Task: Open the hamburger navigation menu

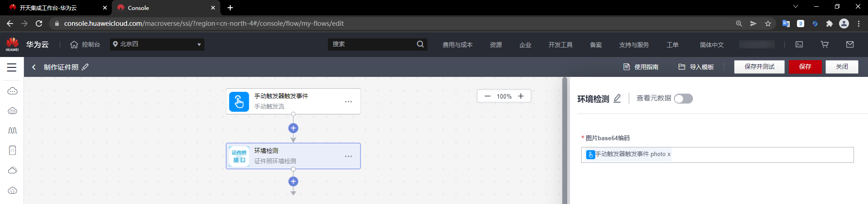Action: pyautogui.click(x=12, y=67)
